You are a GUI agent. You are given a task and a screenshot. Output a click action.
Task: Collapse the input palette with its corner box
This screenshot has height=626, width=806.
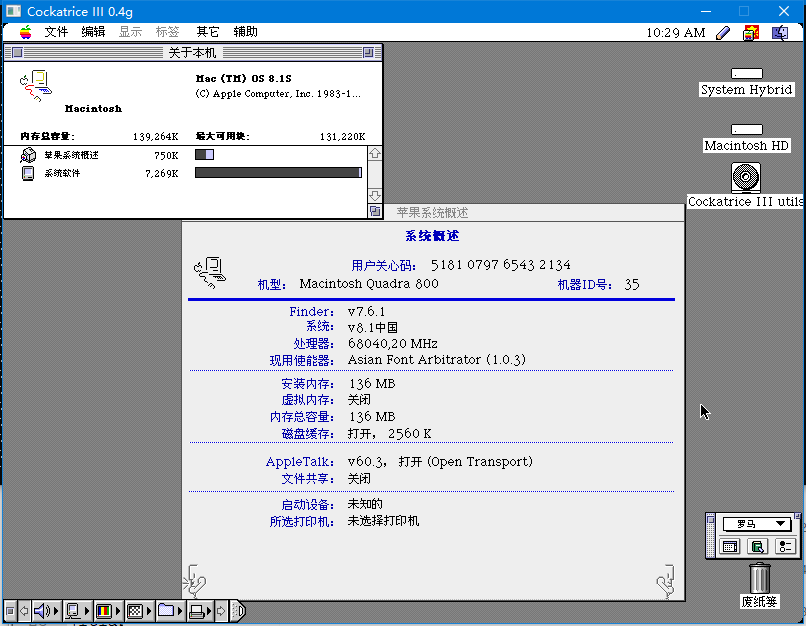797,515
